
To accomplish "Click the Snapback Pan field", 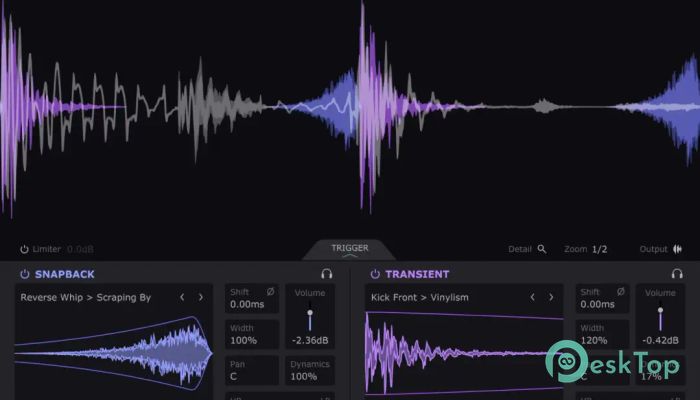I will pyautogui.click(x=252, y=371).
